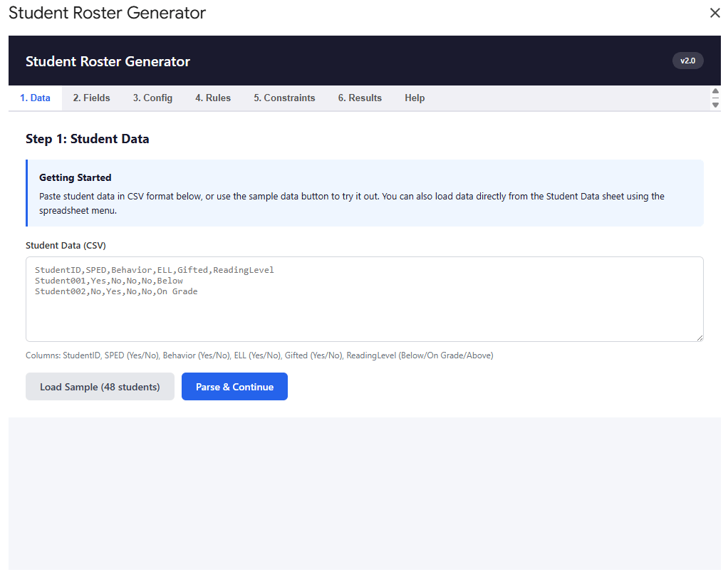This screenshot has width=728, height=577.
Task: Click the scrollbar up arrow
Action: [x=715, y=92]
